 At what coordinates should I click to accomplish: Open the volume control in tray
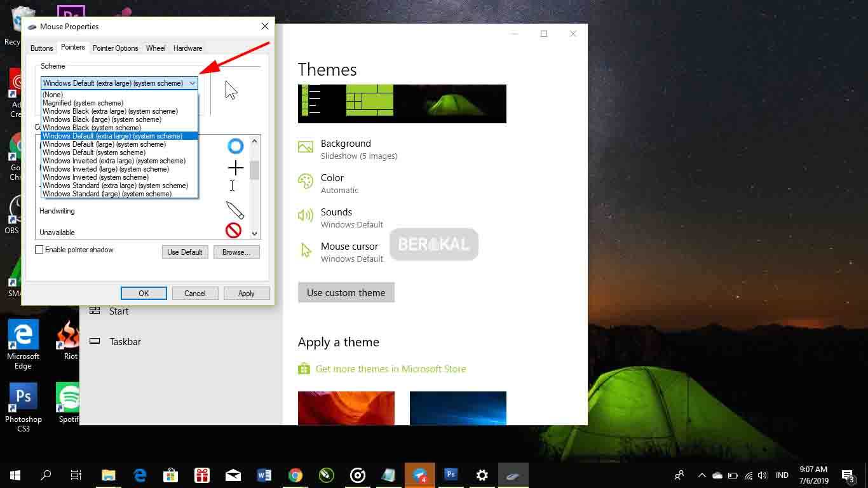click(763, 475)
